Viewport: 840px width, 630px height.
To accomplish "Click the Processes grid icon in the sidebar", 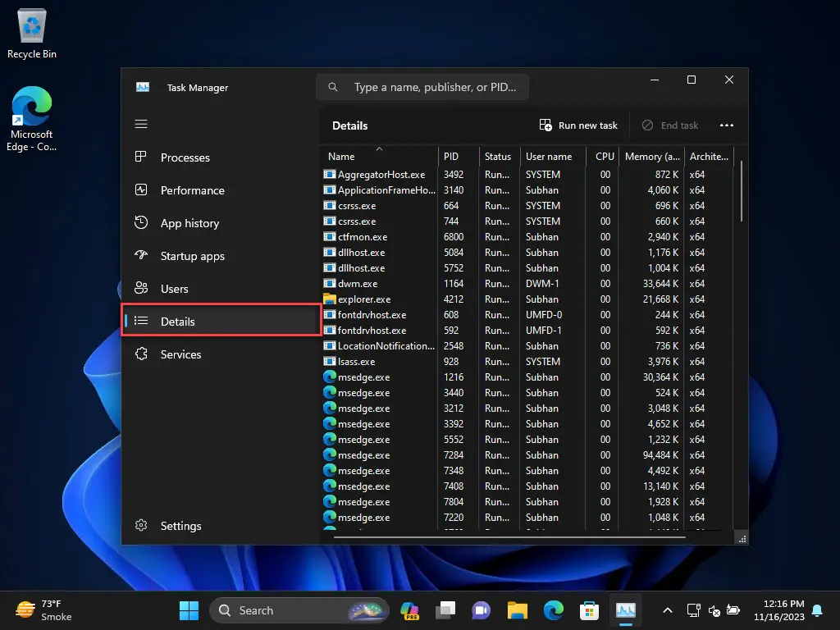I will (x=141, y=157).
